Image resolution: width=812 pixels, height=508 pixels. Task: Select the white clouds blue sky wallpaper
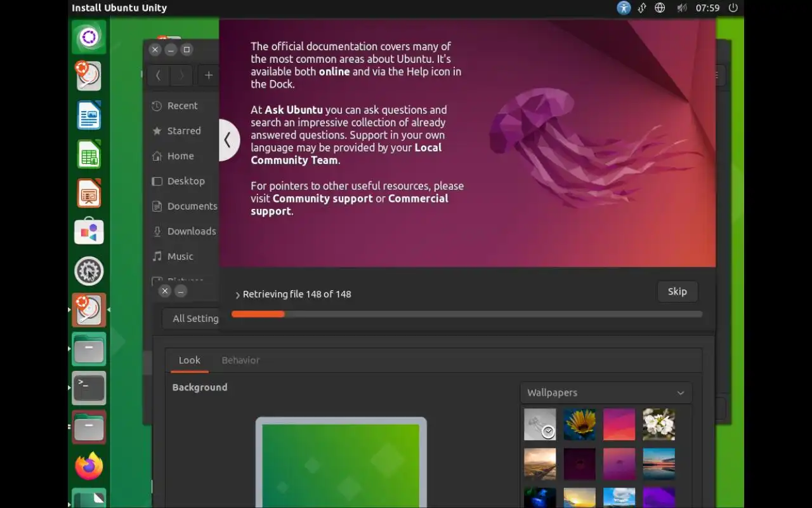(x=619, y=498)
